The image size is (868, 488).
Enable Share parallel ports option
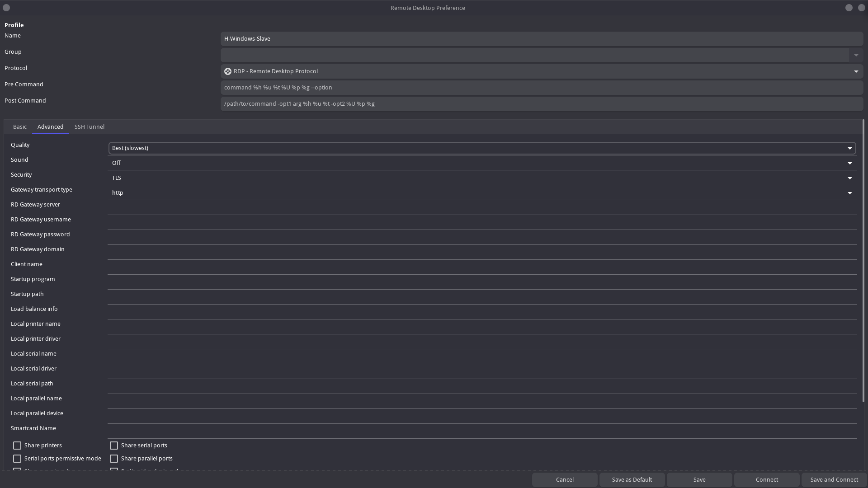114,459
